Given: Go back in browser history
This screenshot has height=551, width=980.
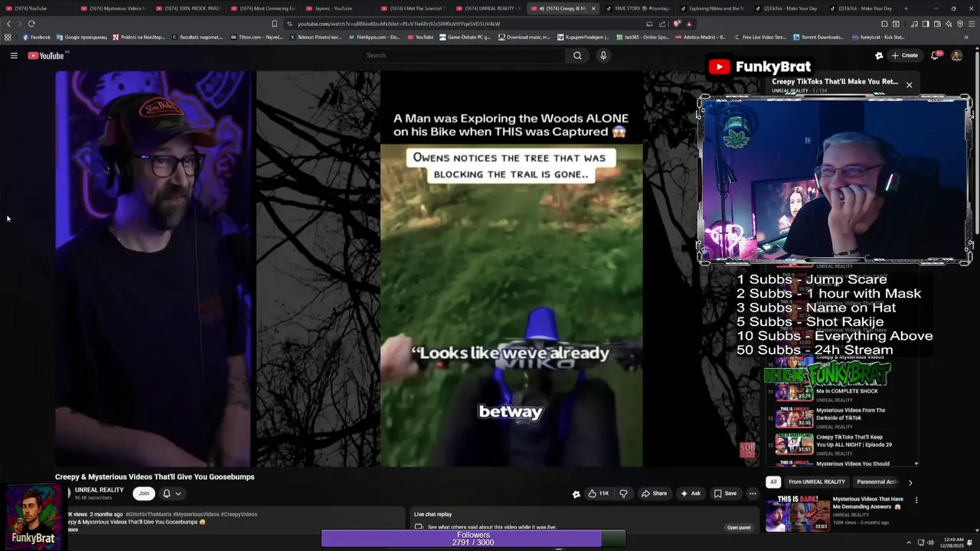Looking at the screenshot, I should click(9, 24).
